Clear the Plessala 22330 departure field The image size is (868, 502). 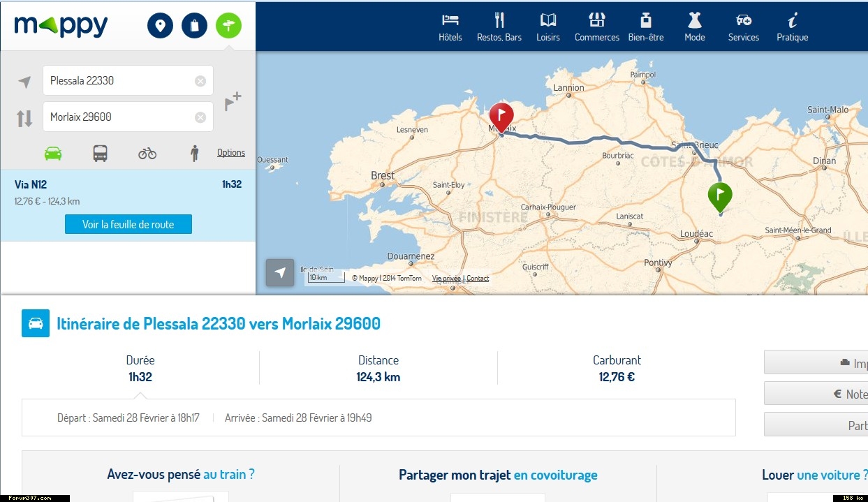pyautogui.click(x=200, y=81)
